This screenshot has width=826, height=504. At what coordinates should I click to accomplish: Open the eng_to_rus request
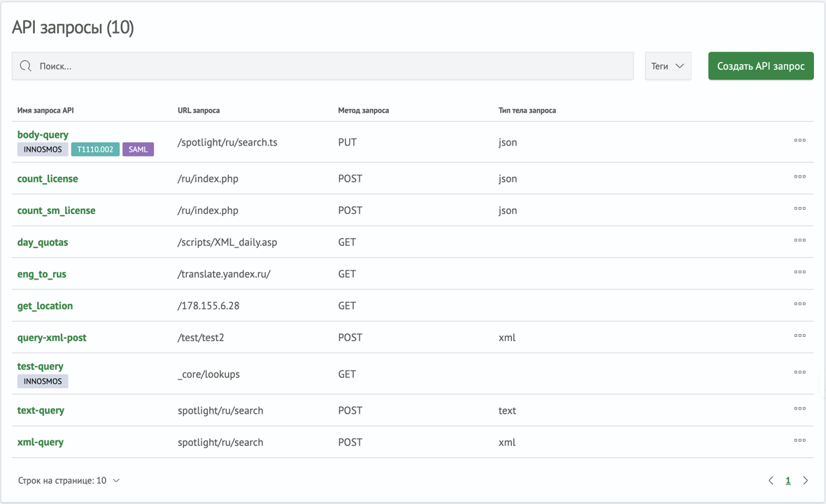(42, 274)
